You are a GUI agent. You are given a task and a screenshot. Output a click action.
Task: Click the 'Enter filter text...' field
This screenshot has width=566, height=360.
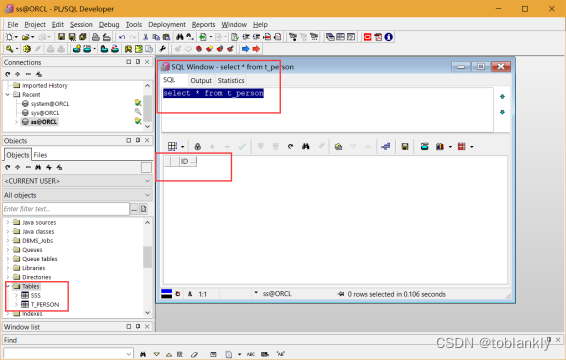(66, 209)
